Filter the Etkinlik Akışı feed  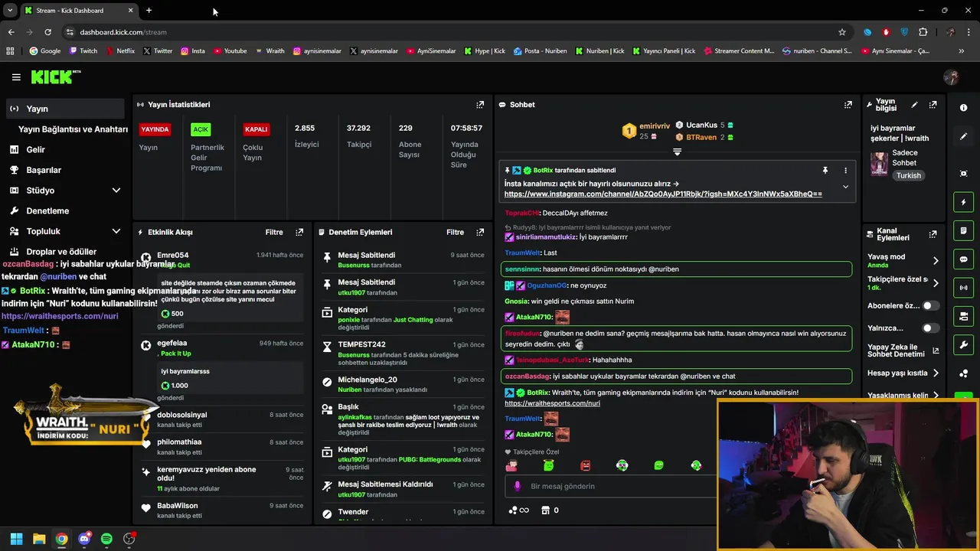coord(274,232)
